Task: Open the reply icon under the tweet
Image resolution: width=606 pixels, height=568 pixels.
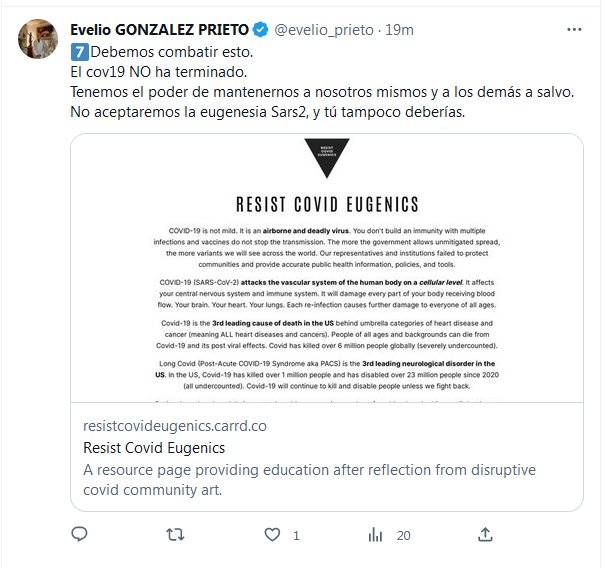Action: click(79, 536)
